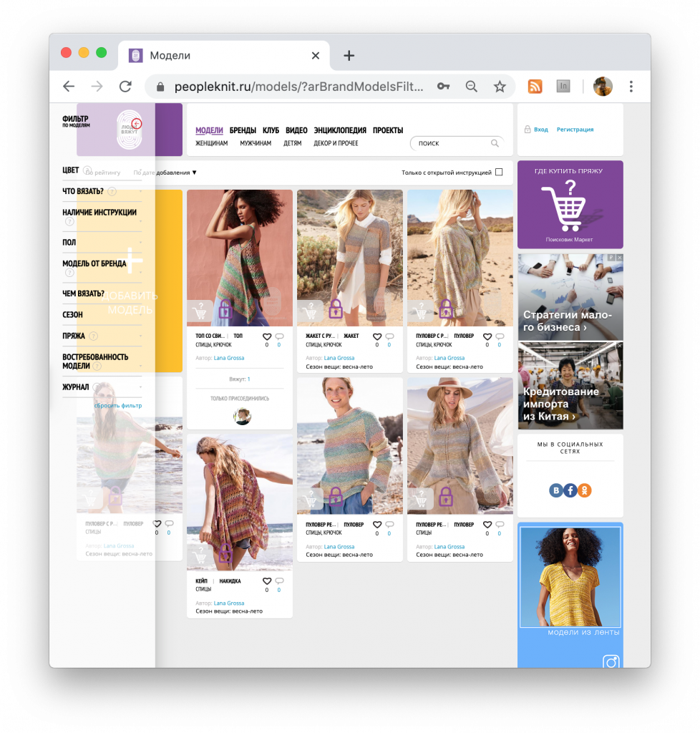700x733 pixels.
Task: Close the Стратегии малого бизнеса ad
Action: (619, 258)
